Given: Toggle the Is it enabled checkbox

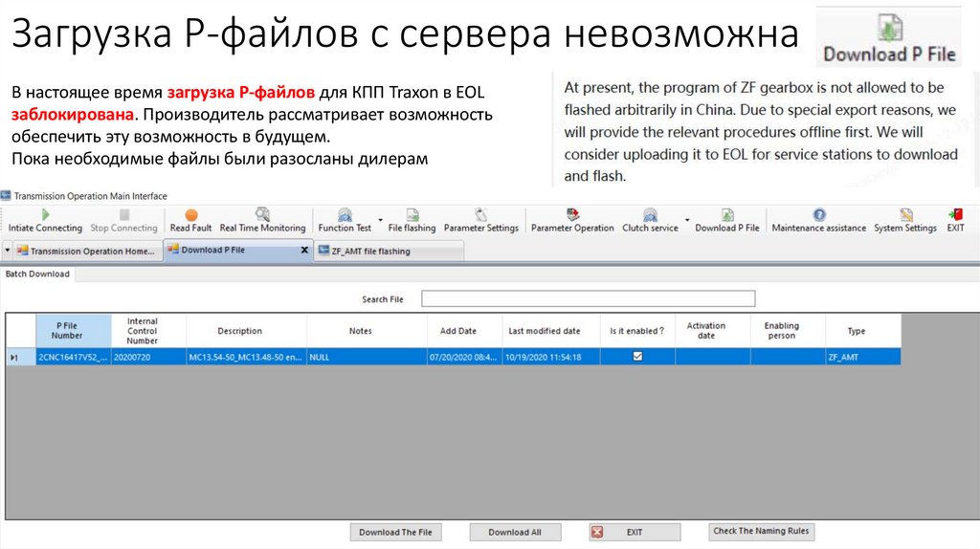Looking at the screenshot, I should click(x=637, y=356).
